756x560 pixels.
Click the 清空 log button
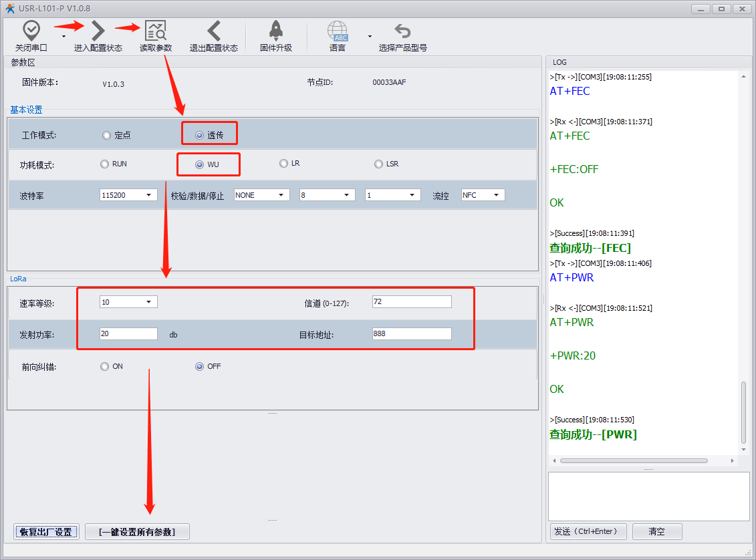click(656, 531)
